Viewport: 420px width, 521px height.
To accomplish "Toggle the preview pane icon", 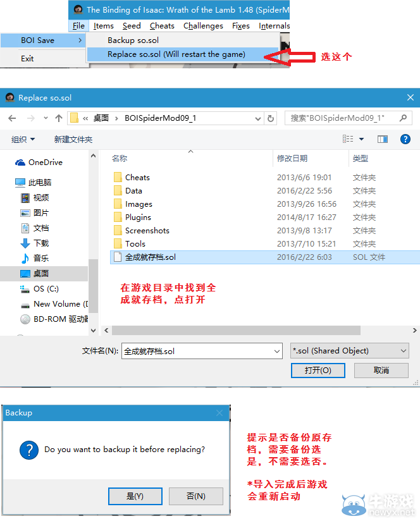I will 383,139.
